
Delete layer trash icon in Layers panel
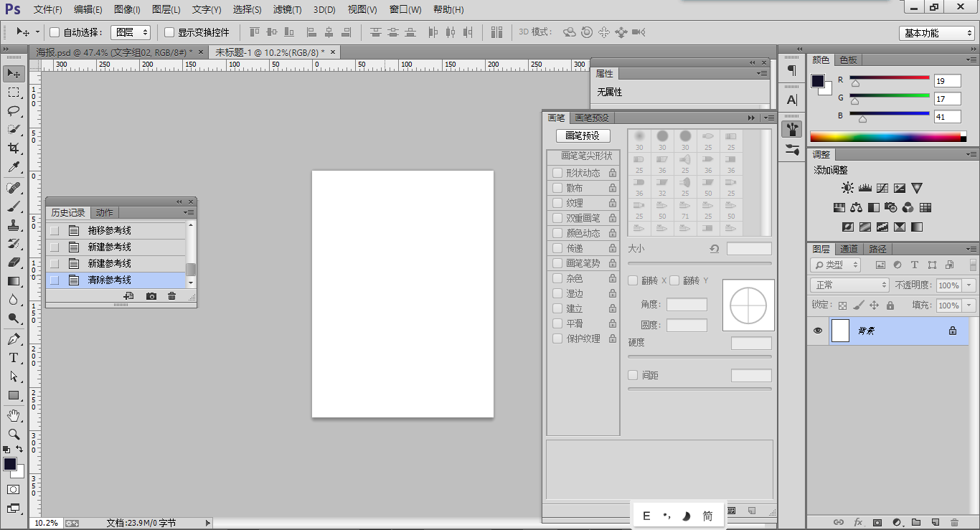pyautogui.click(x=954, y=522)
